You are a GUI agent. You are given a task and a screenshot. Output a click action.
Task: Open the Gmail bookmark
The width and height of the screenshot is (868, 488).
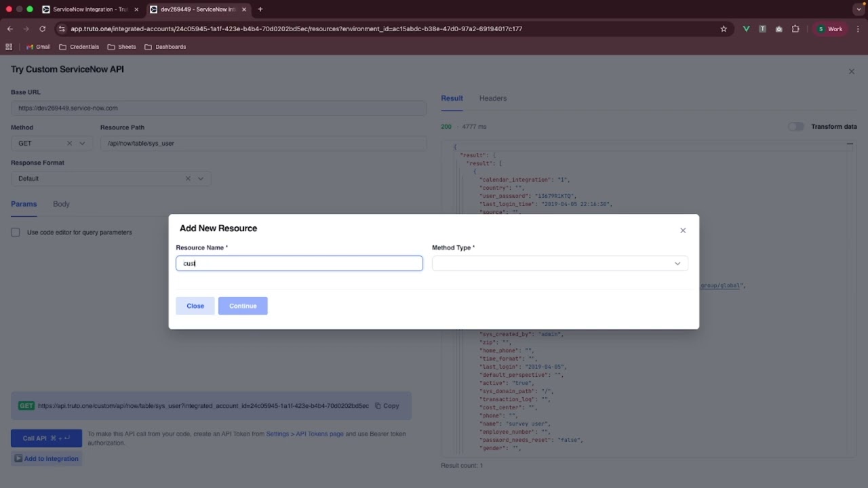point(38,47)
